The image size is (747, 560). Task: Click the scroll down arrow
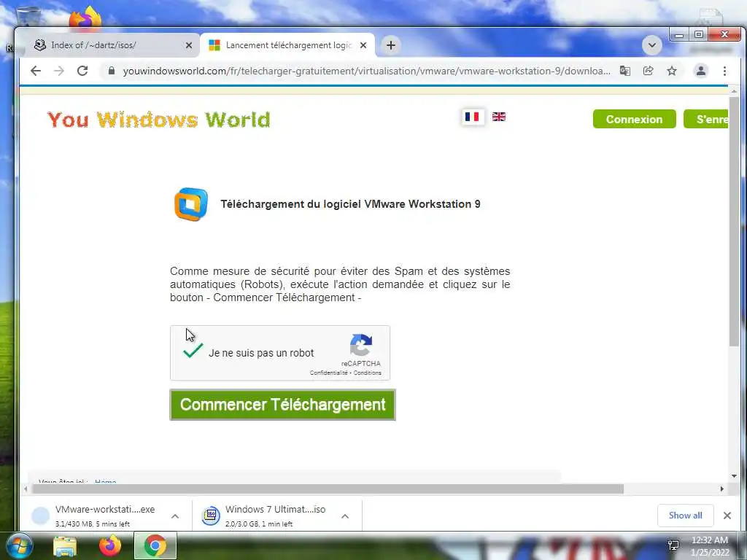734,475
